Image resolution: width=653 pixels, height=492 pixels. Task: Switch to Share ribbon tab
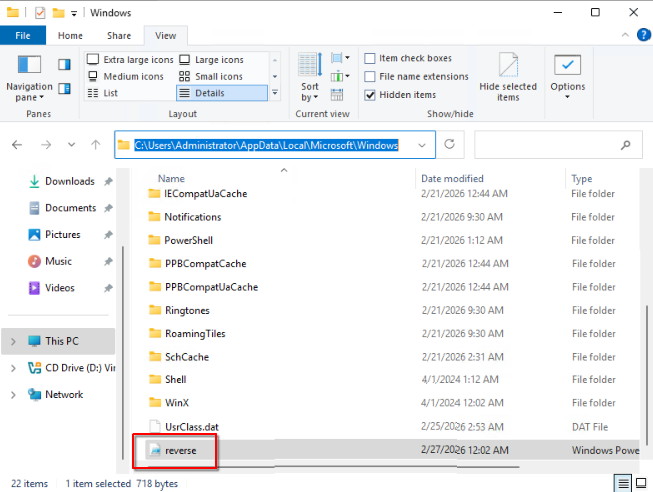(x=119, y=35)
